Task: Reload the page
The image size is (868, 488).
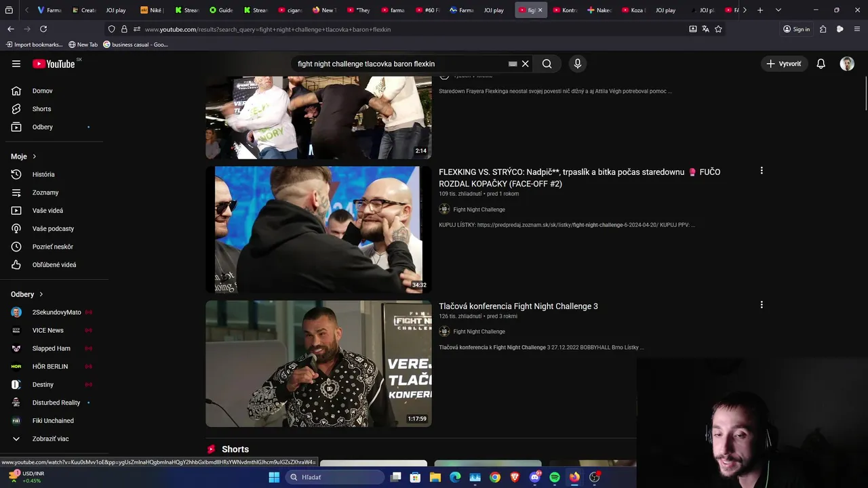Action: (43, 29)
